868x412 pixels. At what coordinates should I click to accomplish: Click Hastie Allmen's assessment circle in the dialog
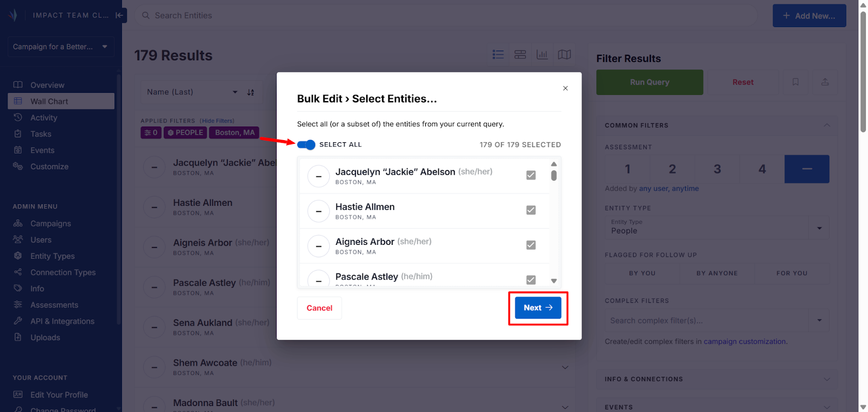click(x=318, y=211)
